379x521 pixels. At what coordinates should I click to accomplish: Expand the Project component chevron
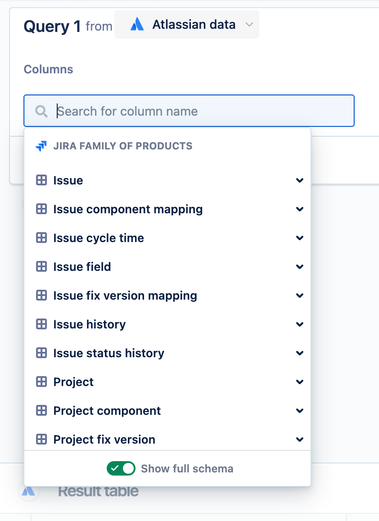300,411
